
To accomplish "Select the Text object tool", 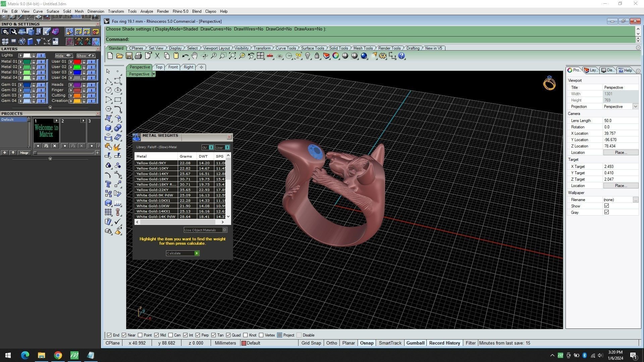I will pos(108,184).
